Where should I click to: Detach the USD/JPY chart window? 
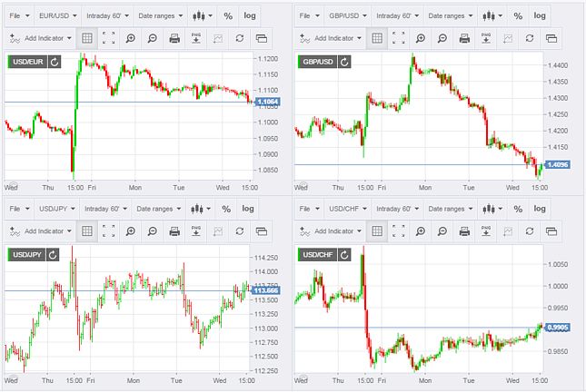pyautogui.click(x=262, y=230)
